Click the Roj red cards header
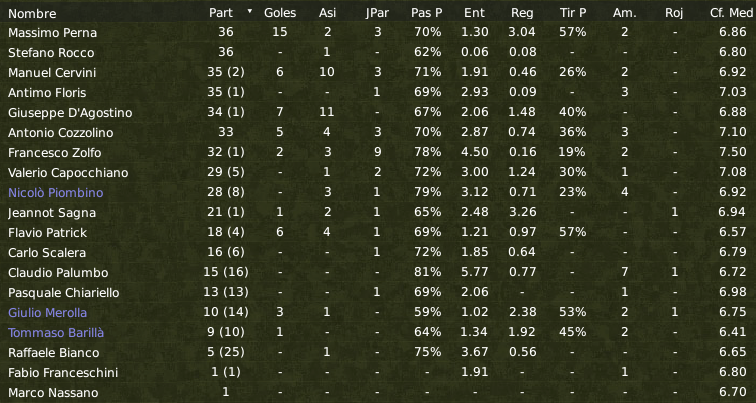756x403 pixels. pyautogui.click(x=674, y=13)
